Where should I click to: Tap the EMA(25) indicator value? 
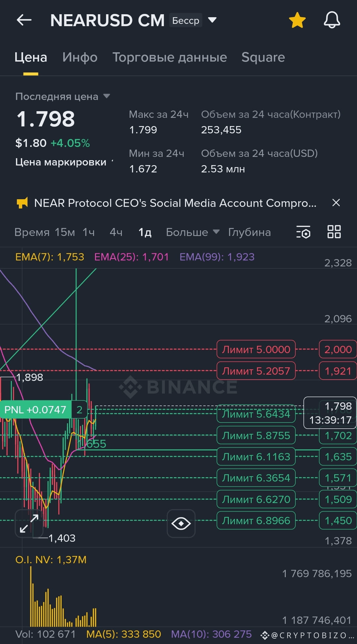coord(131,257)
